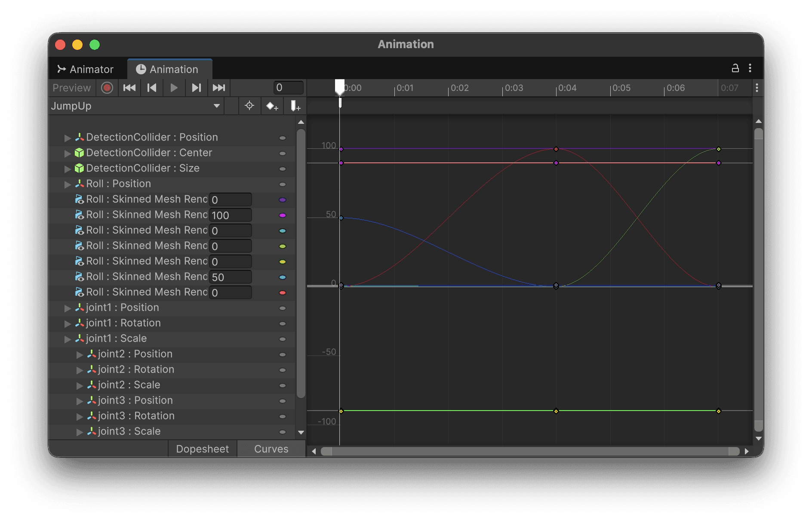Click the transform icon beside joint3 : Scale
Screen dimensions: 812x521
coord(92,431)
